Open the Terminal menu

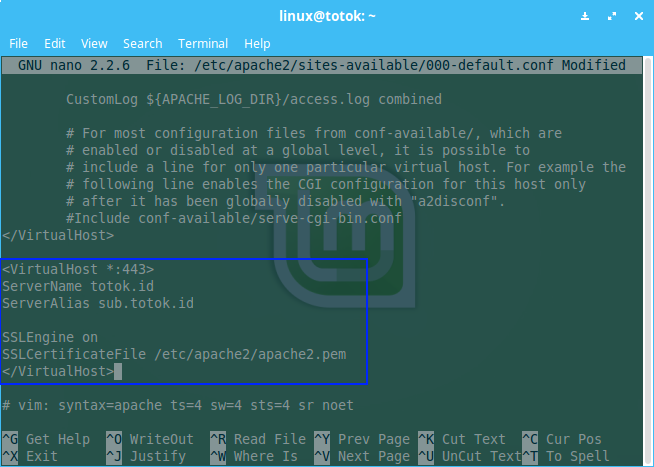[x=203, y=43]
